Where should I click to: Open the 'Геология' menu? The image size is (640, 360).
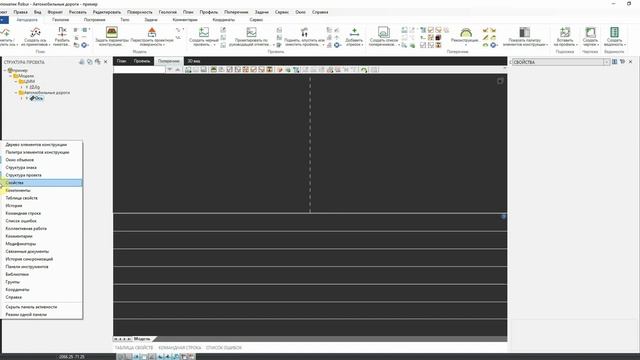coord(168,12)
